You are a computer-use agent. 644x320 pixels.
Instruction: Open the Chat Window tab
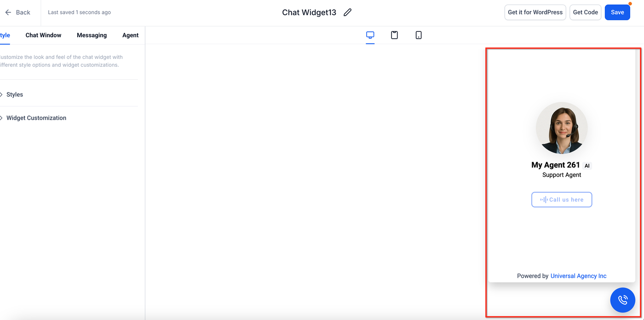click(43, 35)
